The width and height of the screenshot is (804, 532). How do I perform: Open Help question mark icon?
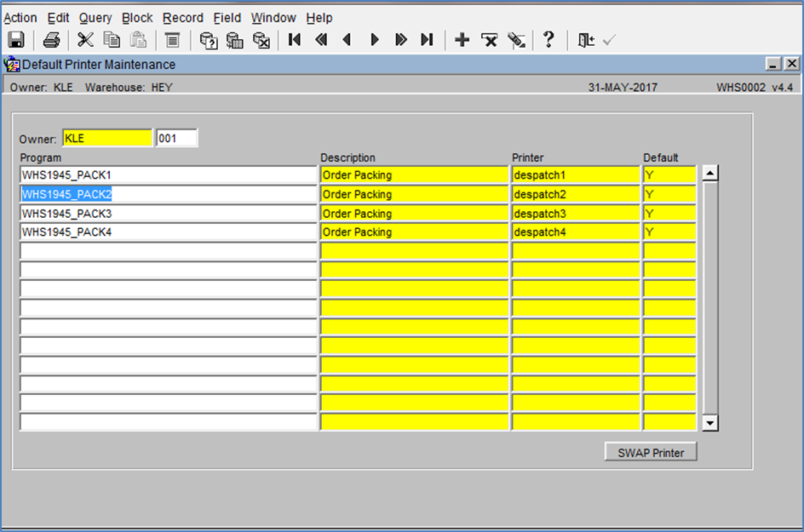pyautogui.click(x=548, y=39)
